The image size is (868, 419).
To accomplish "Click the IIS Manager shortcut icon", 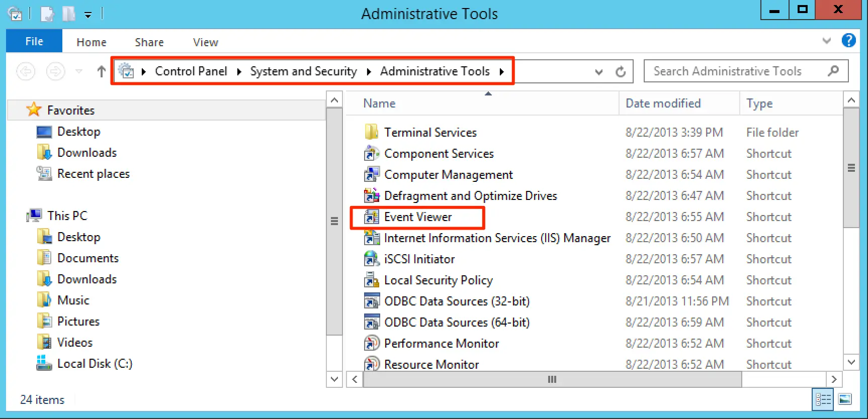I will point(372,238).
